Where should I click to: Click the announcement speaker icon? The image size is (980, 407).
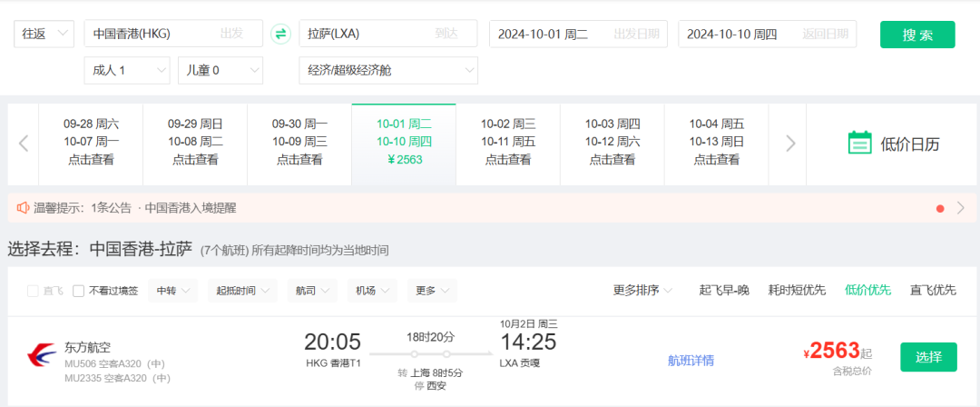pos(23,208)
